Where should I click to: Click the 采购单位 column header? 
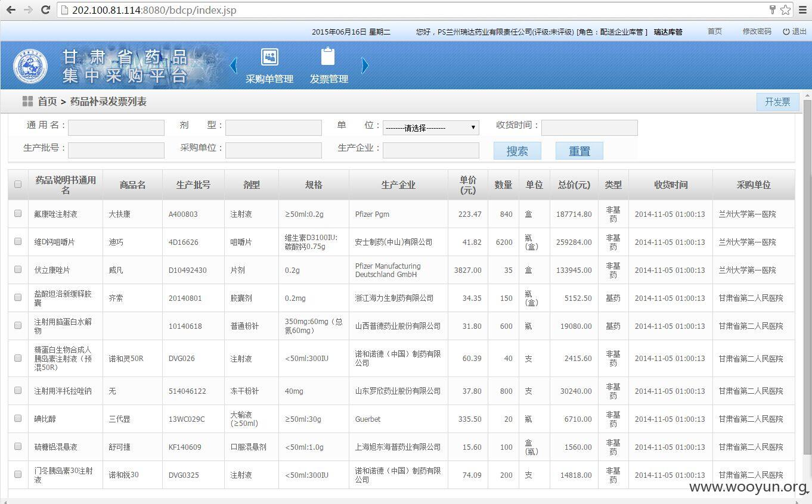click(754, 185)
